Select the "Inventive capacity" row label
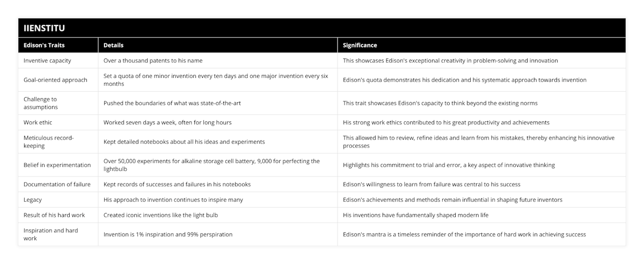 [47, 61]
